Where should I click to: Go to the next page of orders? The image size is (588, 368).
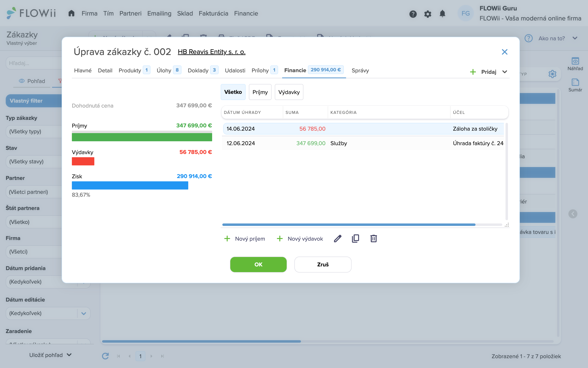151,356
